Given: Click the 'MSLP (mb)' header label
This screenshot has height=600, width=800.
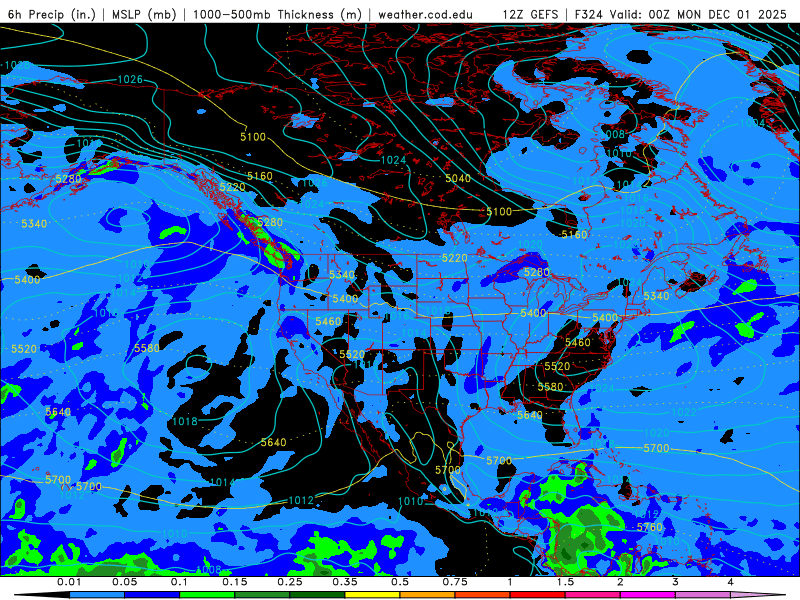Looking at the screenshot, I should point(144,14).
